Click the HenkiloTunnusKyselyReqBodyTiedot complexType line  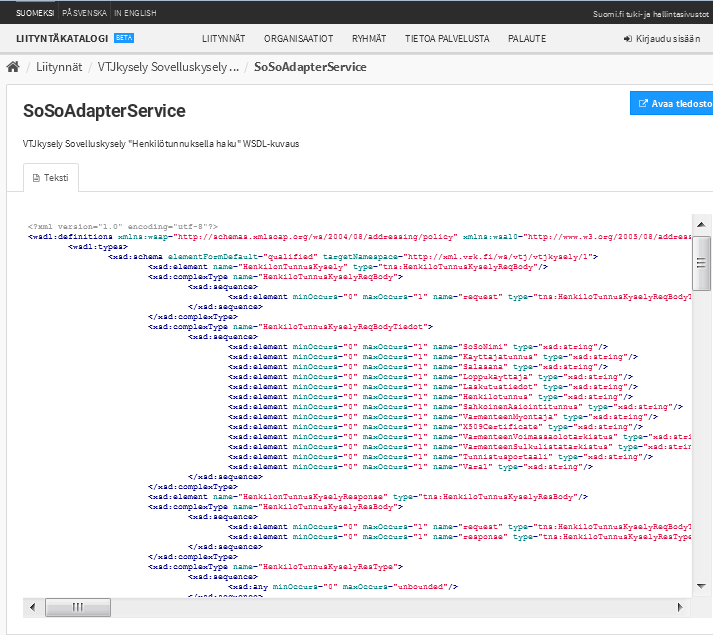pos(291,327)
